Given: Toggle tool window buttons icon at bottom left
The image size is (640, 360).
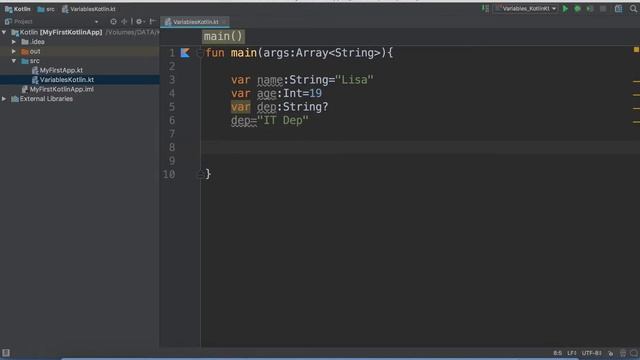Looking at the screenshot, I should pos(6,353).
